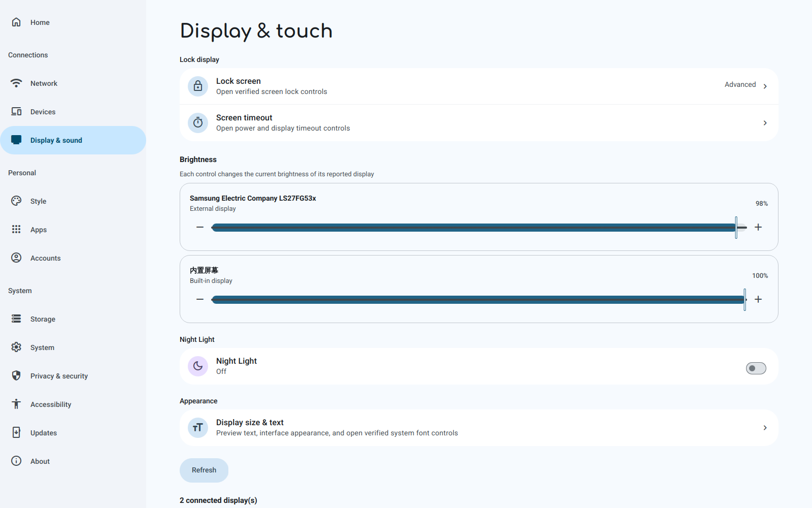Click the Lock screen padlock icon
The width and height of the screenshot is (812, 508).
[198, 86]
